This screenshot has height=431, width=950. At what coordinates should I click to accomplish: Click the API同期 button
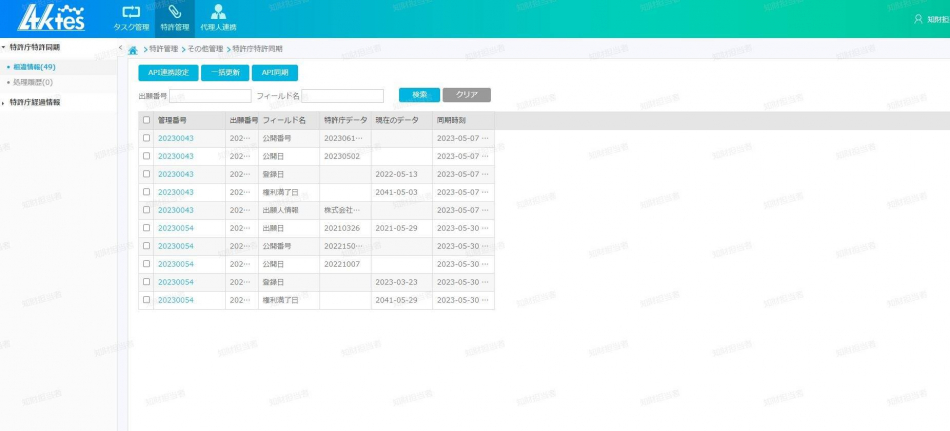click(x=274, y=72)
